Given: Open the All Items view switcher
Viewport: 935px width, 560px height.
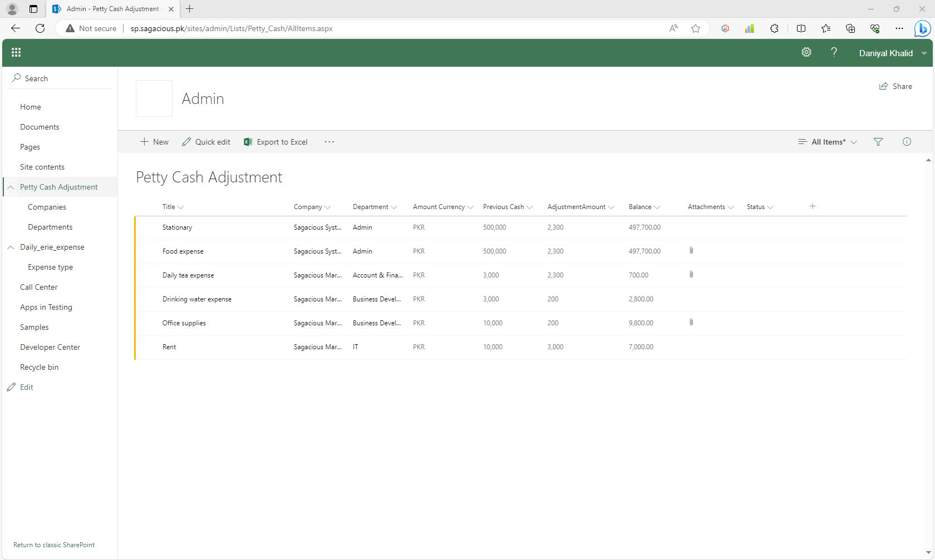Looking at the screenshot, I should tap(828, 142).
